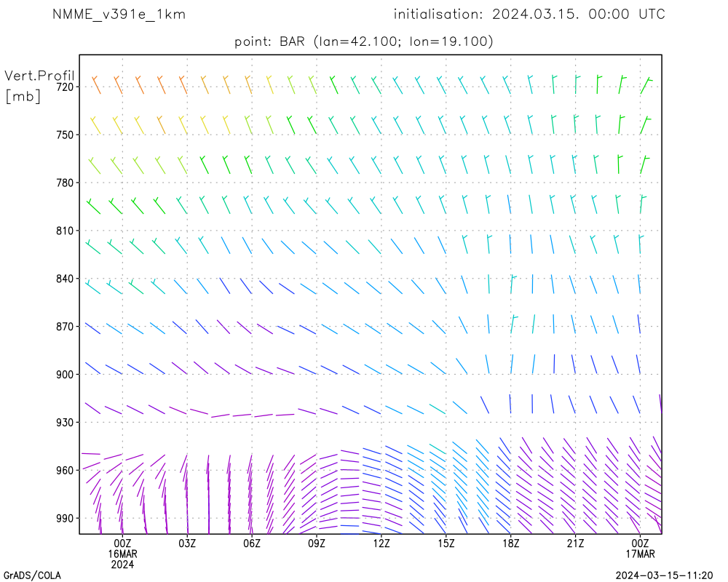Click the 03Z time axis label
This screenshot has height=582, width=728.
(x=187, y=543)
